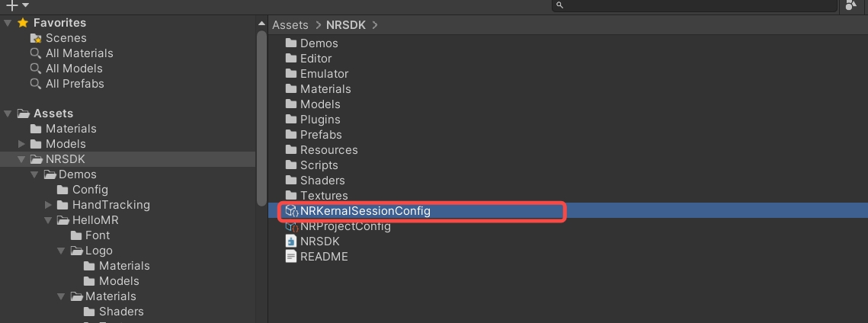The height and width of the screenshot is (323, 868).
Task: Select the NRProjectConfig asset icon
Action: tap(291, 226)
